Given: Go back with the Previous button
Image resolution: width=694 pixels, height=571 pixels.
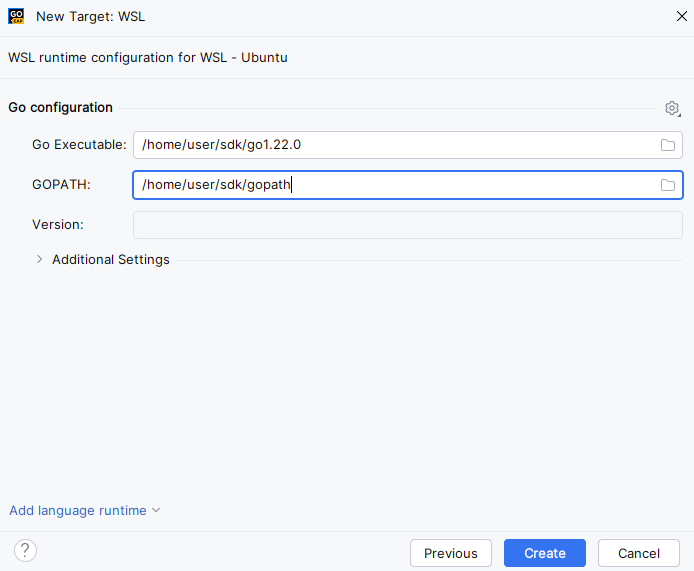Looking at the screenshot, I should [451, 553].
